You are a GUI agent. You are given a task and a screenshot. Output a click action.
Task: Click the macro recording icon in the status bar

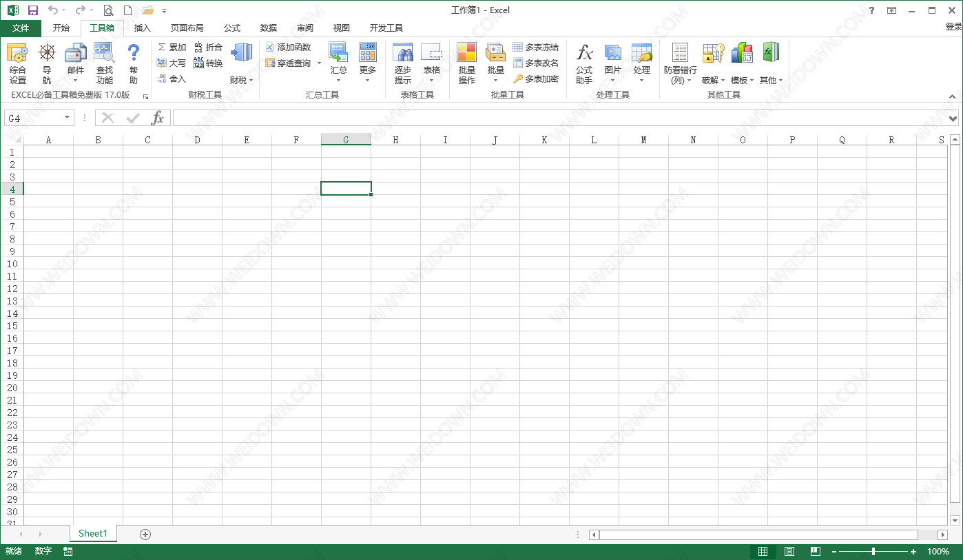pos(68,551)
